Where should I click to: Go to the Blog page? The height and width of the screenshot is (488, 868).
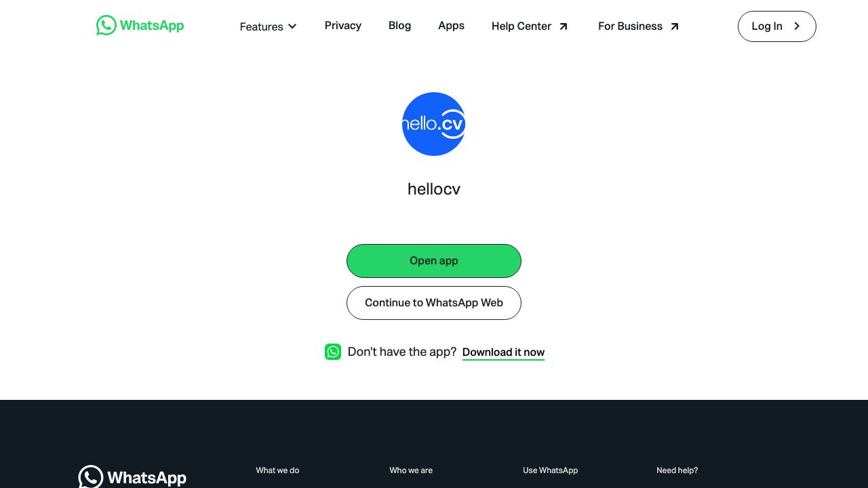(x=399, y=26)
